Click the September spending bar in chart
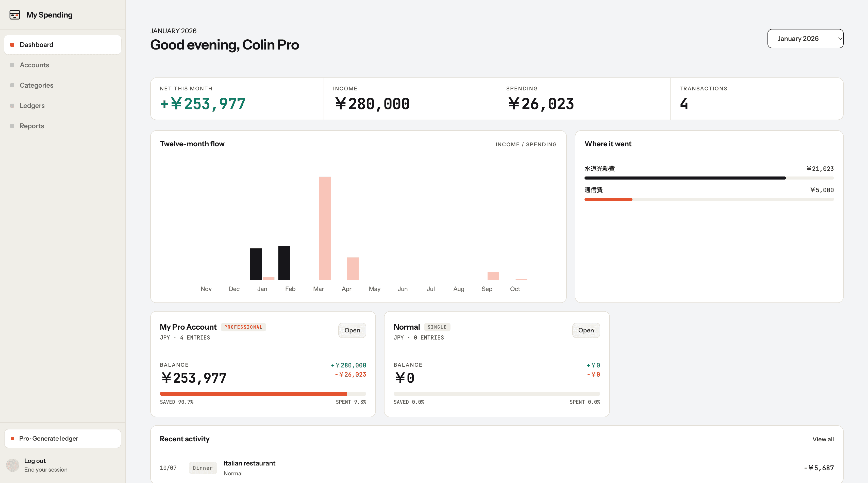 pyautogui.click(x=493, y=276)
